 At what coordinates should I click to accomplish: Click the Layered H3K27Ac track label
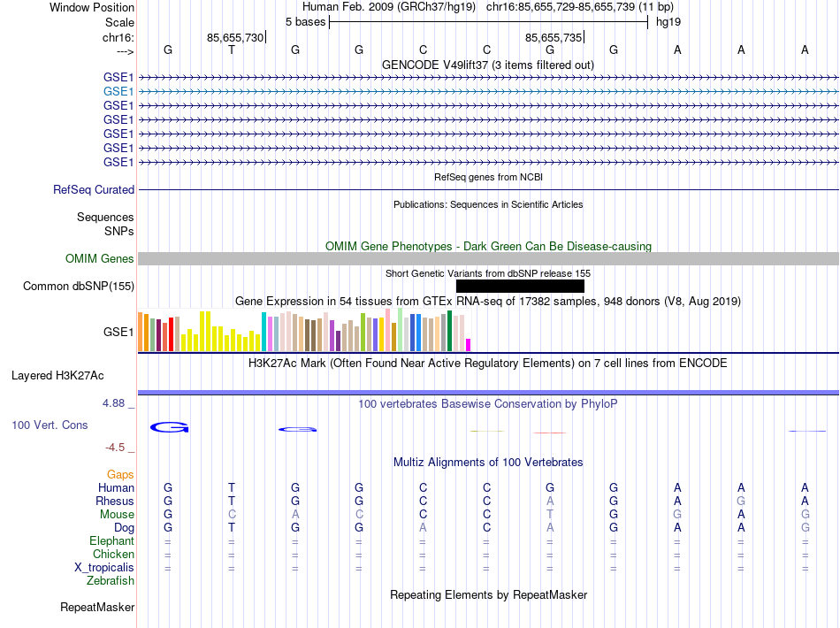(x=57, y=376)
